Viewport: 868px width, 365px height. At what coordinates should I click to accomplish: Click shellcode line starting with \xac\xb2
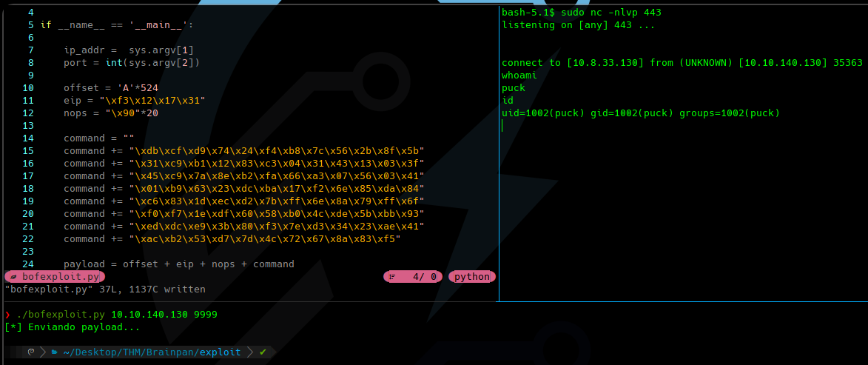232,238
